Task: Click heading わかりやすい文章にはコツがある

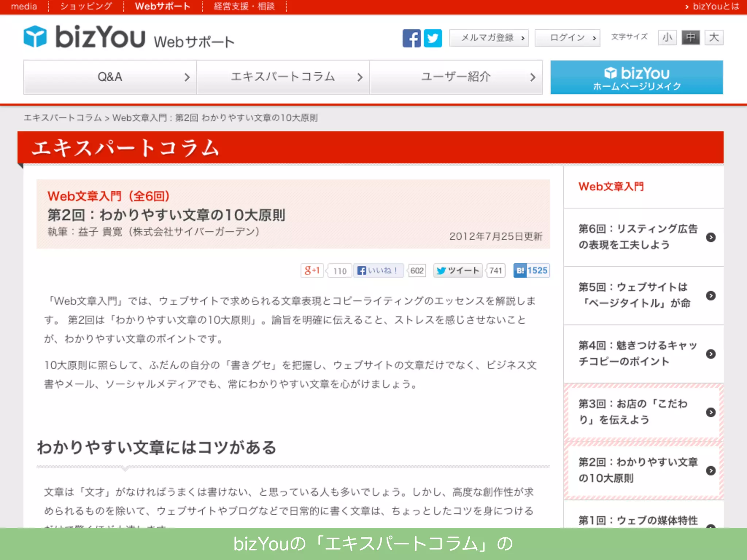Action: coord(157,447)
